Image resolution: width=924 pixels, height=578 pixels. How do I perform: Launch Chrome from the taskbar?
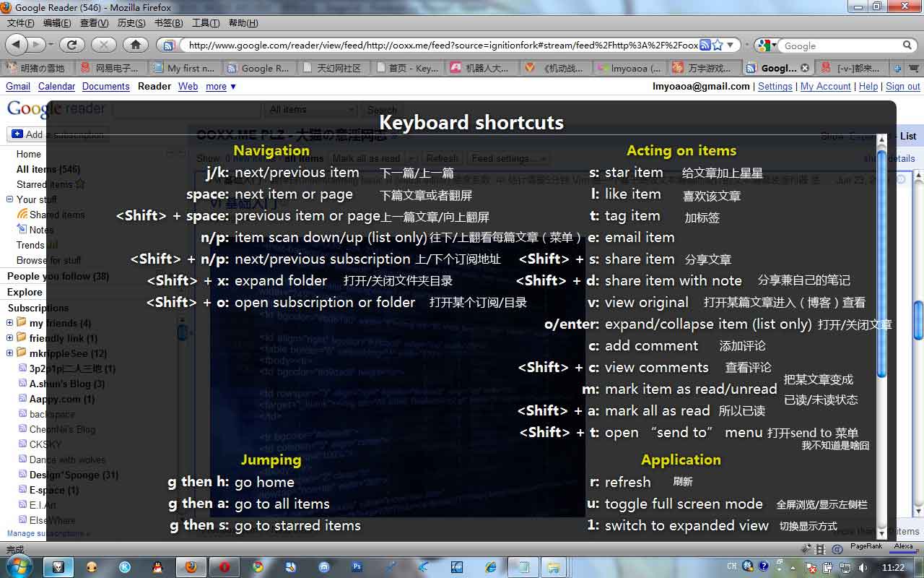pos(258,567)
